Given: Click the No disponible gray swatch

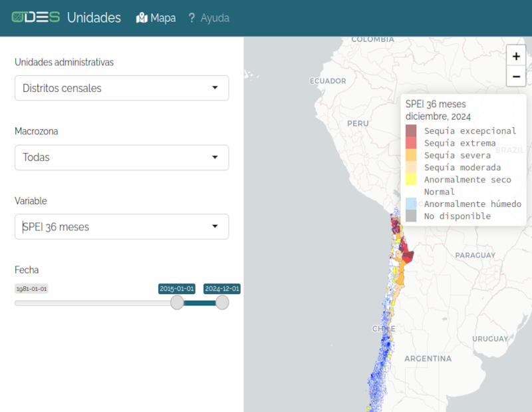Looking at the screenshot, I should tap(411, 216).
